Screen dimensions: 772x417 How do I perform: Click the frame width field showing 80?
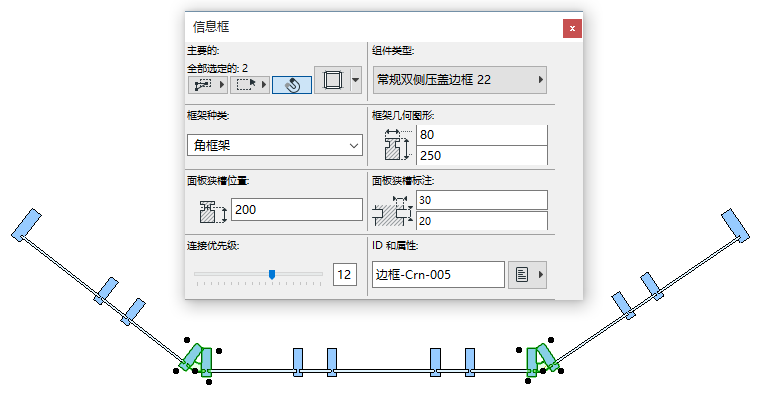[x=482, y=135]
